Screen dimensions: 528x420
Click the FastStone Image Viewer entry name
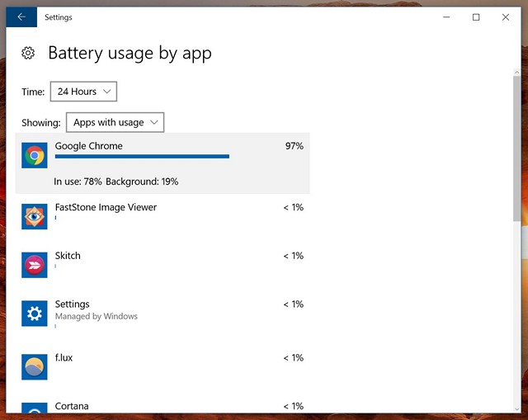click(106, 207)
